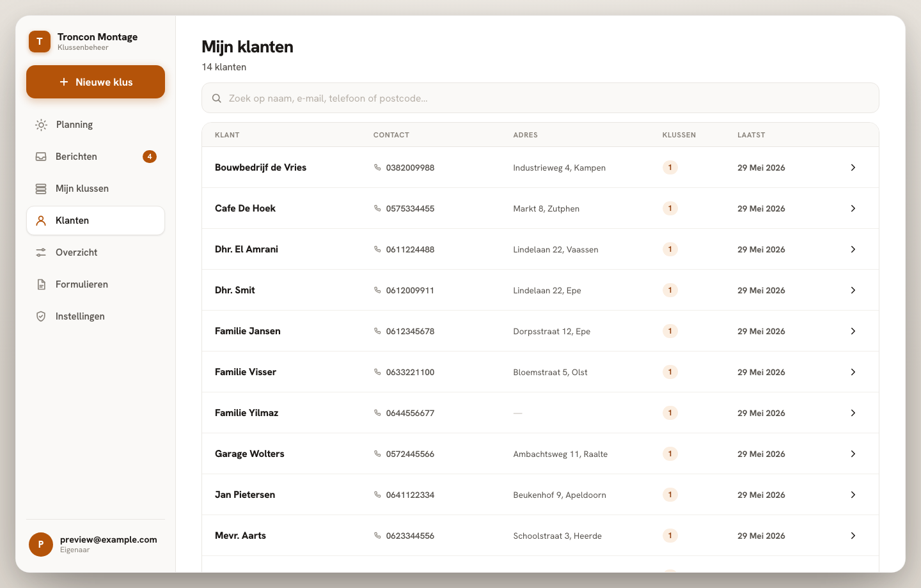Image resolution: width=921 pixels, height=588 pixels.
Task: Click the Klanten person icon
Action: 41,220
